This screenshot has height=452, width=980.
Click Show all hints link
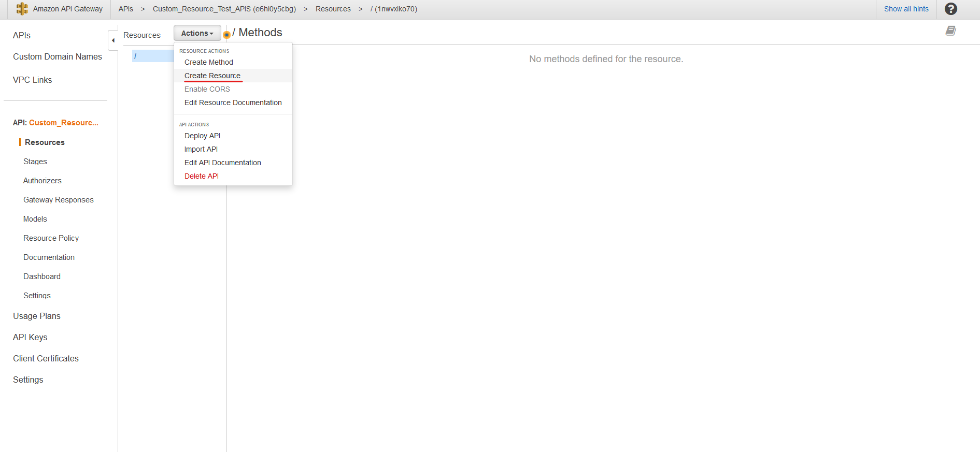pyautogui.click(x=906, y=9)
